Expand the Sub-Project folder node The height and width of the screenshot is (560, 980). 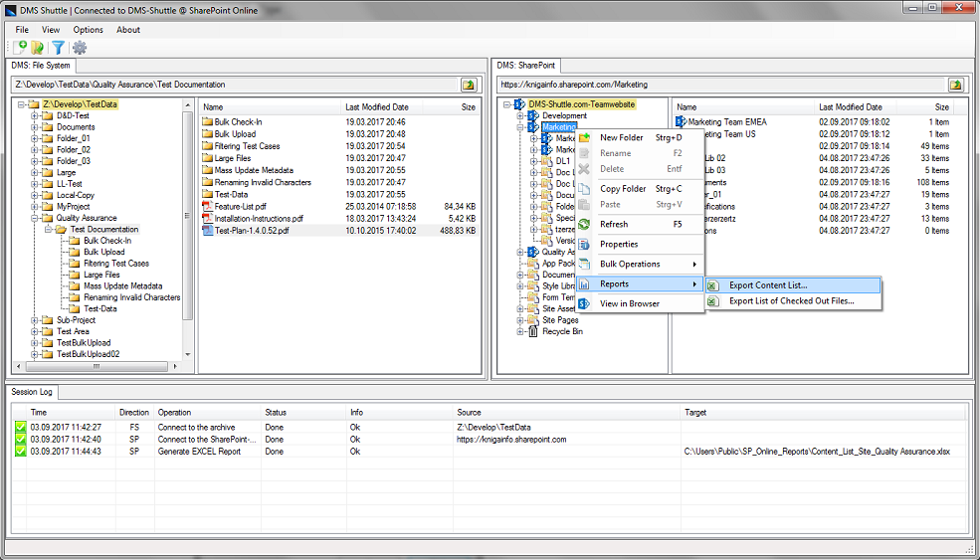(35, 320)
